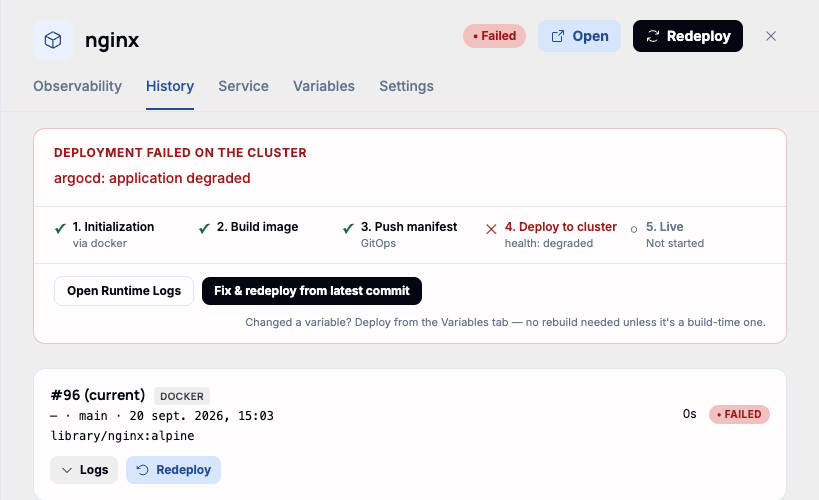This screenshot has width=819, height=500.
Task: Click the black Redeploy button in header
Action: coord(687,36)
